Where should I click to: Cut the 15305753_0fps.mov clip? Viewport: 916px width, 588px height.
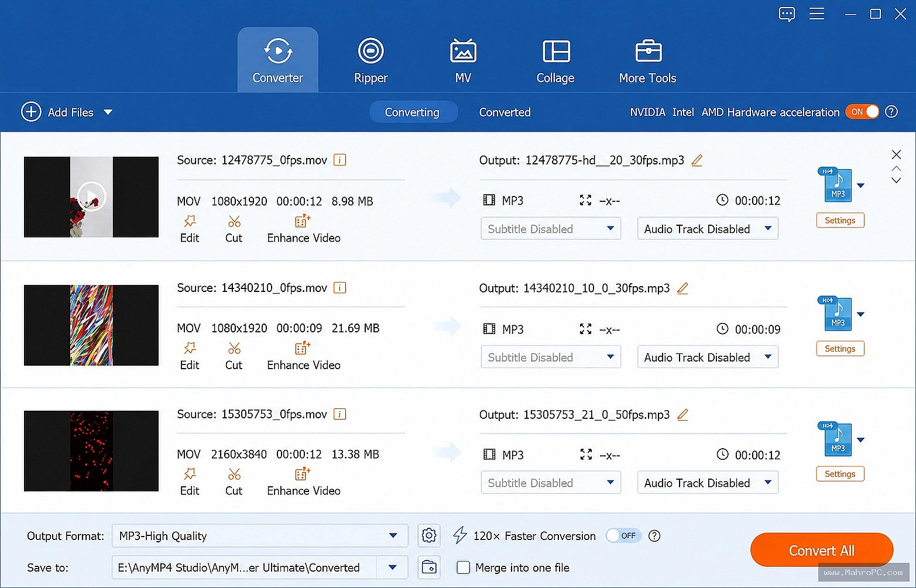234,482
